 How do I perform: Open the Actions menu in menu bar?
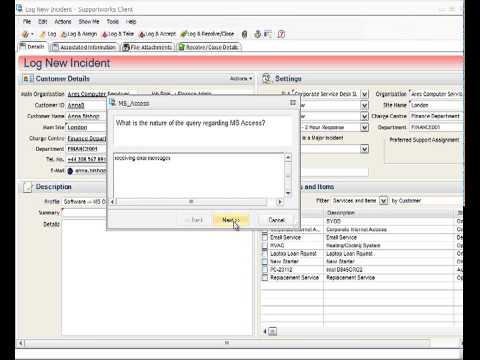tap(63, 22)
